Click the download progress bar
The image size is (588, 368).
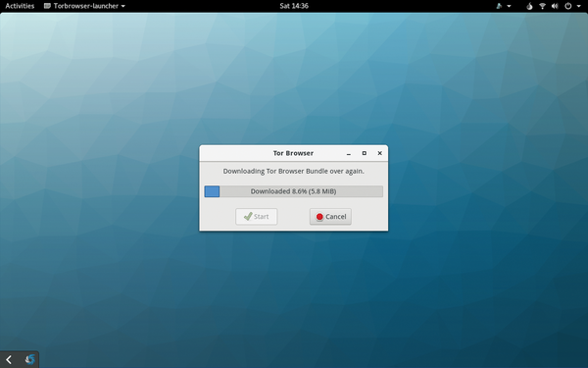[294, 191]
